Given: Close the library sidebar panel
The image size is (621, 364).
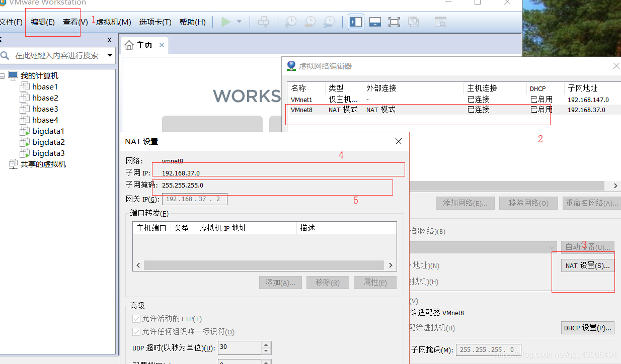Looking at the screenshot, I should pos(110,40).
